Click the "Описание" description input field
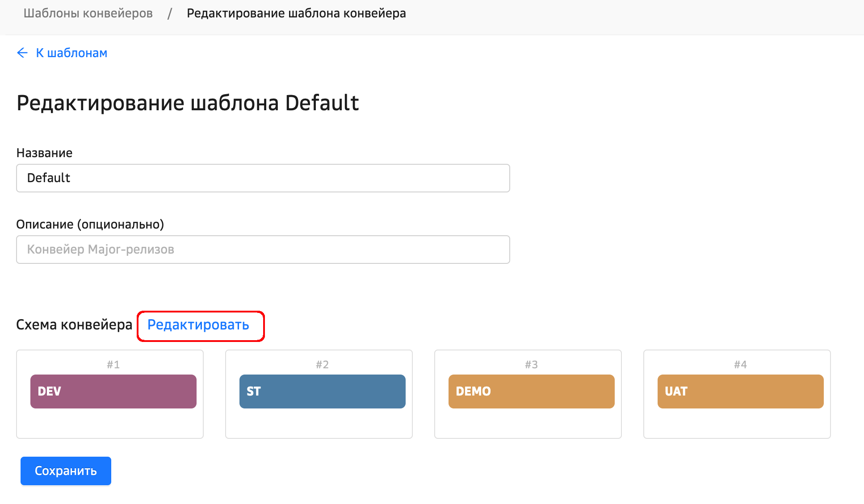This screenshot has width=864, height=504. click(263, 250)
